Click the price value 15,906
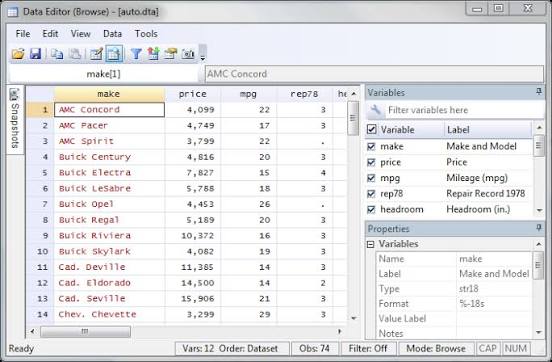This screenshot has height=362, width=552. [197, 299]
